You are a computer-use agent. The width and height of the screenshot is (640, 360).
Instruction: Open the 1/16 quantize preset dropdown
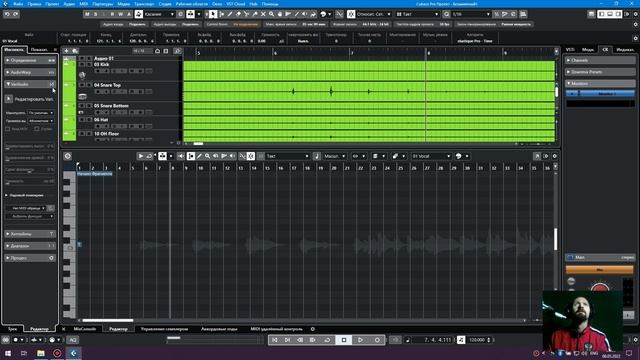coord(471,14)
